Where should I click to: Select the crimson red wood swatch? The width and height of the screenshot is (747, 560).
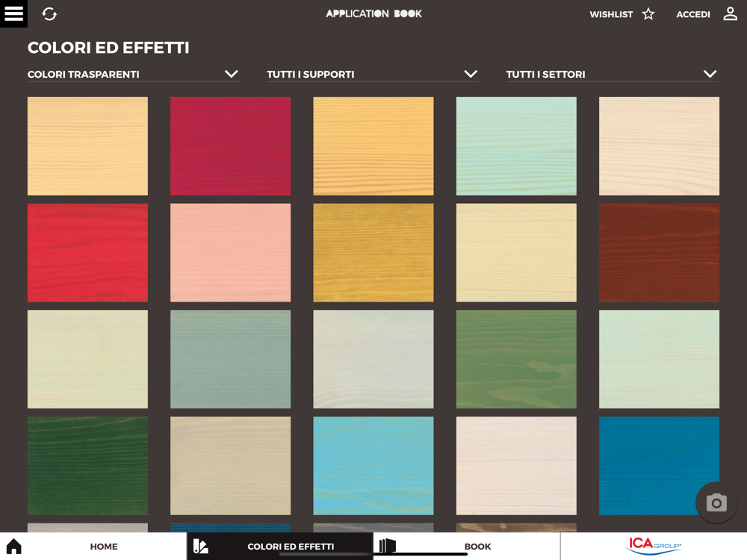pos(231,146)
